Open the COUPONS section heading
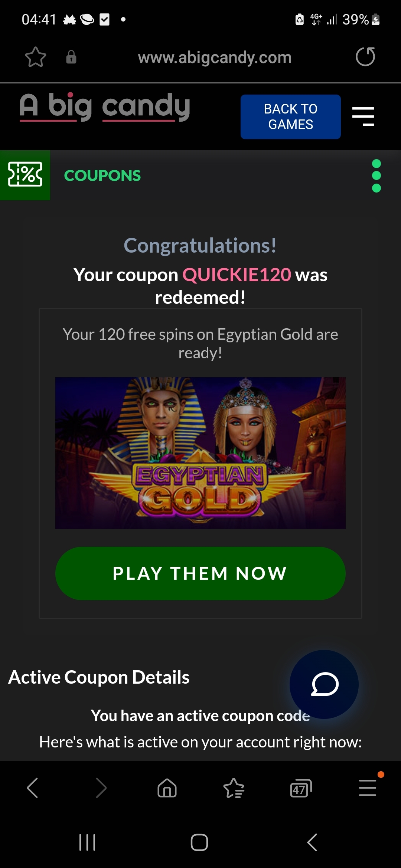The height and width of the screenshot is (868, 401). 102,176
